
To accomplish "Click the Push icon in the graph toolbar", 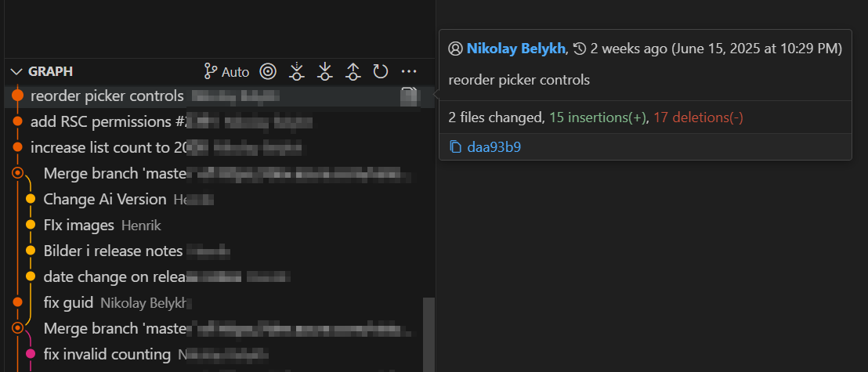I will tap(353, 72).
